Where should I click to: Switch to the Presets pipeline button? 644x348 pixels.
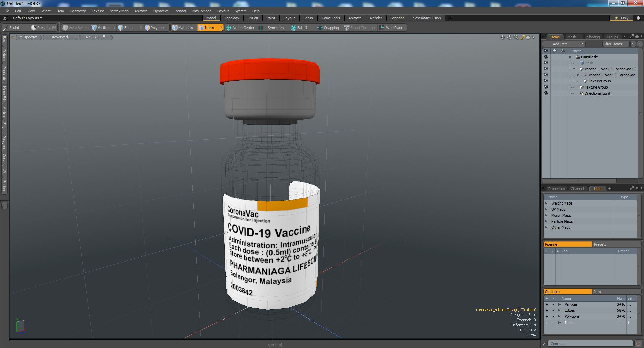click(x=616, y=244)
